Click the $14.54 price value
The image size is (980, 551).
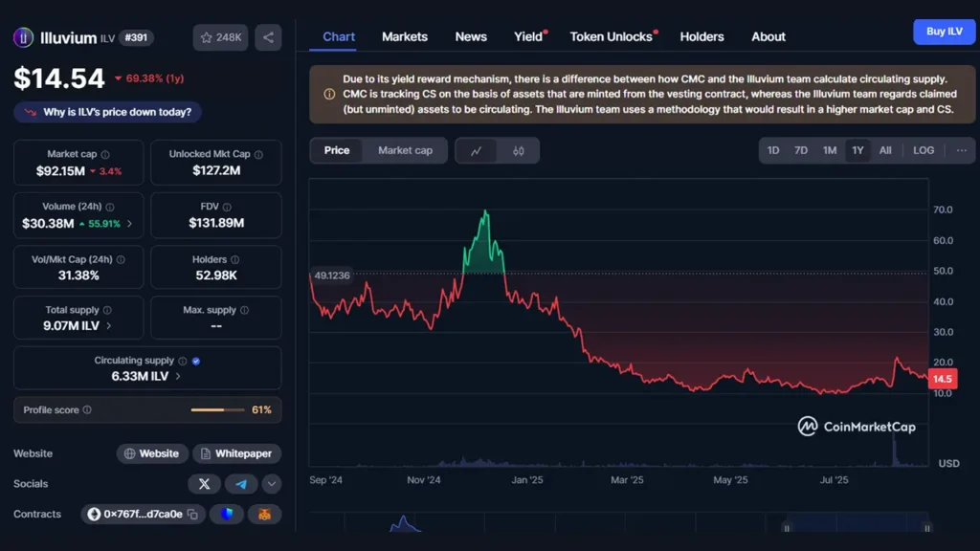[x=58, y=78]
